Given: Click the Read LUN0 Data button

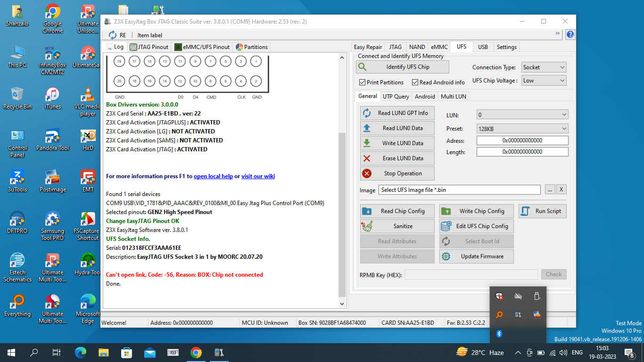Looking at the screenshot, I should [397, 128].
